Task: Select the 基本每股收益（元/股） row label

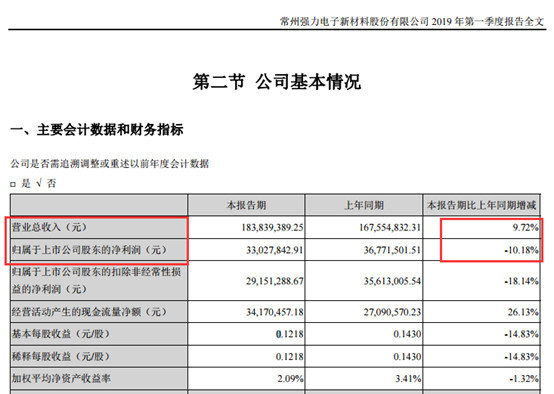Action: coord(61,334)
